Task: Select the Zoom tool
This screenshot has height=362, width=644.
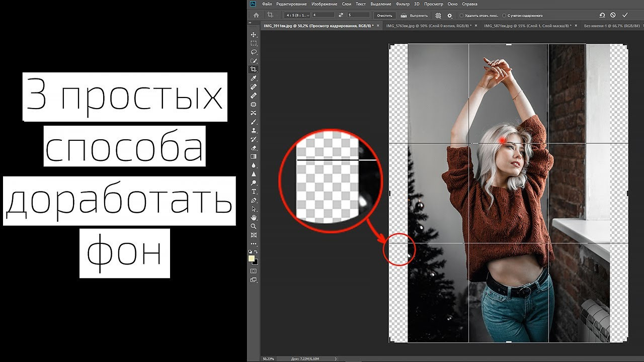Action: pyautogui.click(x=254, y=226)
